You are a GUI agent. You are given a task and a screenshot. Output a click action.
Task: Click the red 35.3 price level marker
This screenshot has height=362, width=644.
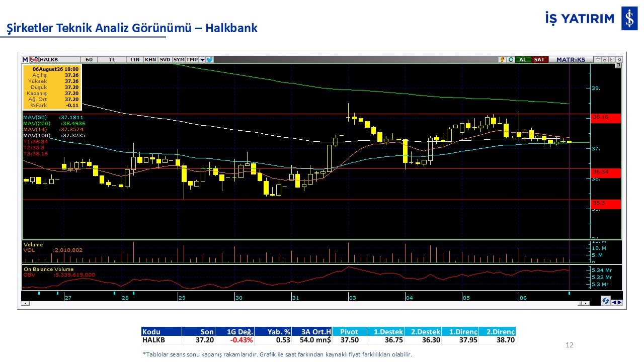(606, 204)
